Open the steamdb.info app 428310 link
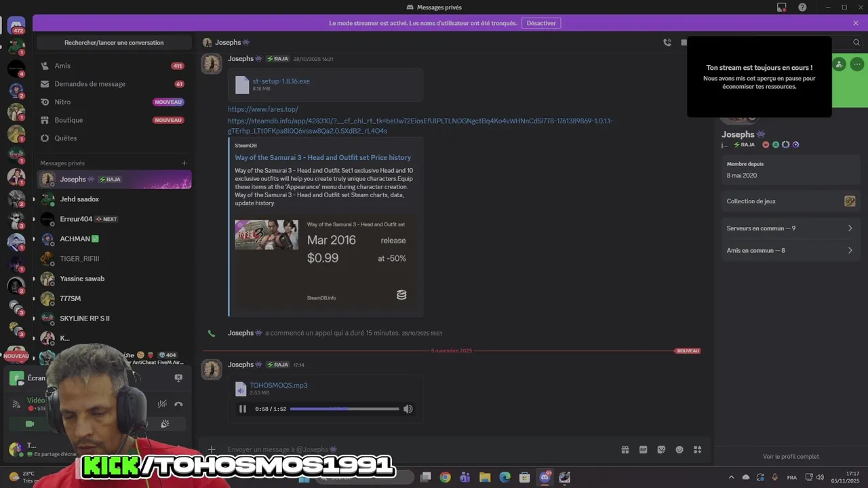The image size is (868, 488). click(420, 126)
